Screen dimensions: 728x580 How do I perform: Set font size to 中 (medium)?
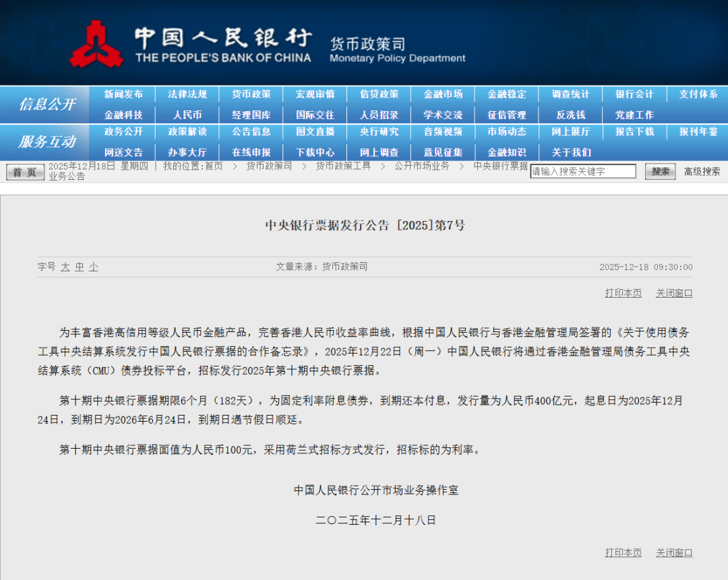click(79, 267)
